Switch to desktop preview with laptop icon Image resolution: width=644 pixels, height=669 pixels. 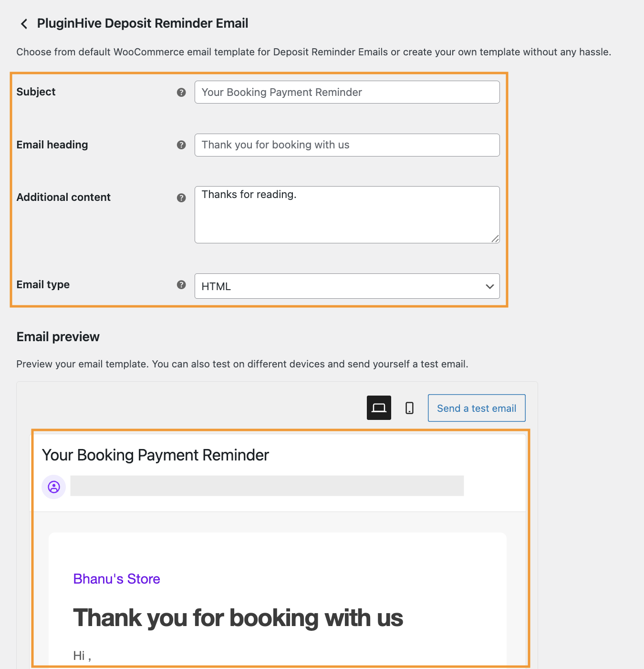pos(379,408)
